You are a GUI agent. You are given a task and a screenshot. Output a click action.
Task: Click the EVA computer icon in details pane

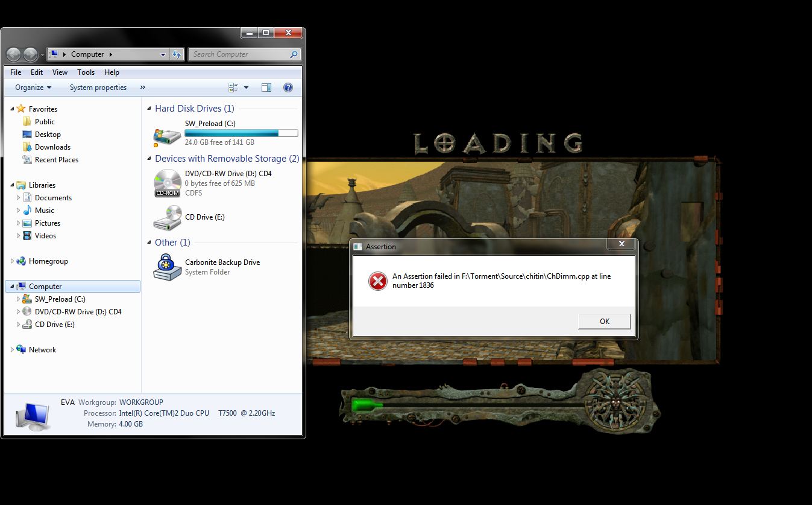[x=33, y=415]
